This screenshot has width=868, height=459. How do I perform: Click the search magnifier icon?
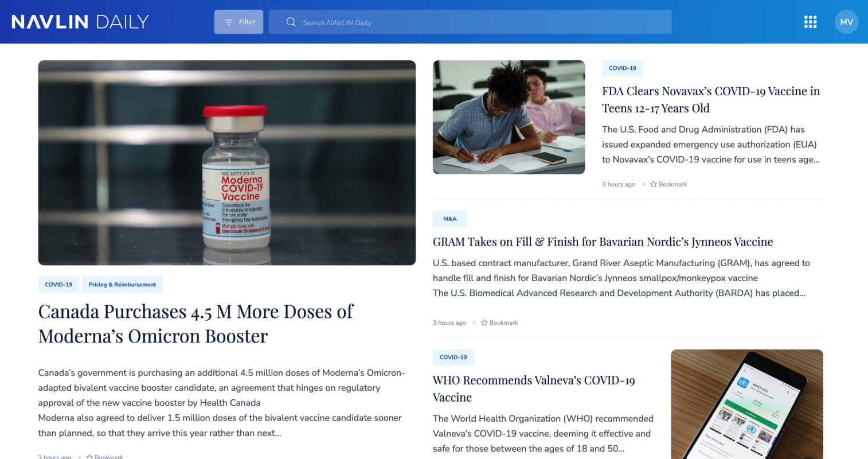coord(291,22)
